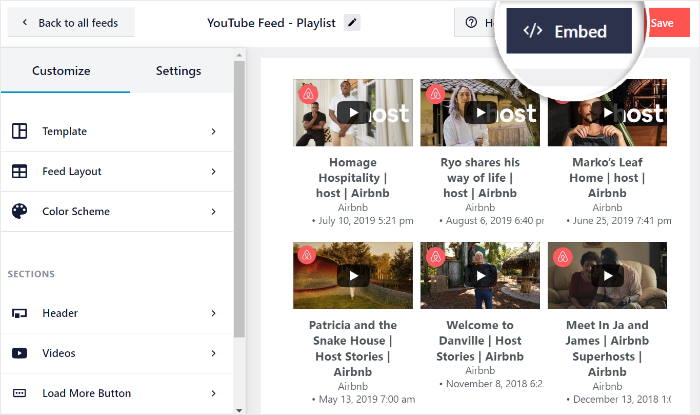The width and height of the screenshot is (700, 415).
Task: Click the Feed Layout grid icon
Action: point(19,171)
